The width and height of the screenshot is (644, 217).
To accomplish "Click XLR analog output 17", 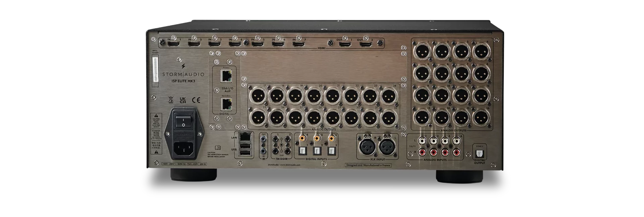I will click(258, 96).
